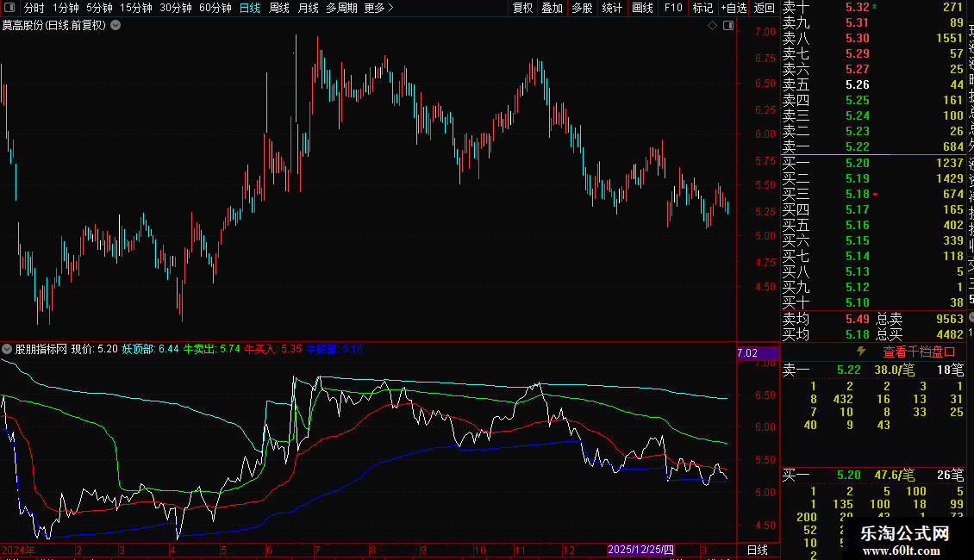The width and height of the screenshot is (974, 560).
Task: Select the 15分钟 timeframe
Action: point(136,8)
